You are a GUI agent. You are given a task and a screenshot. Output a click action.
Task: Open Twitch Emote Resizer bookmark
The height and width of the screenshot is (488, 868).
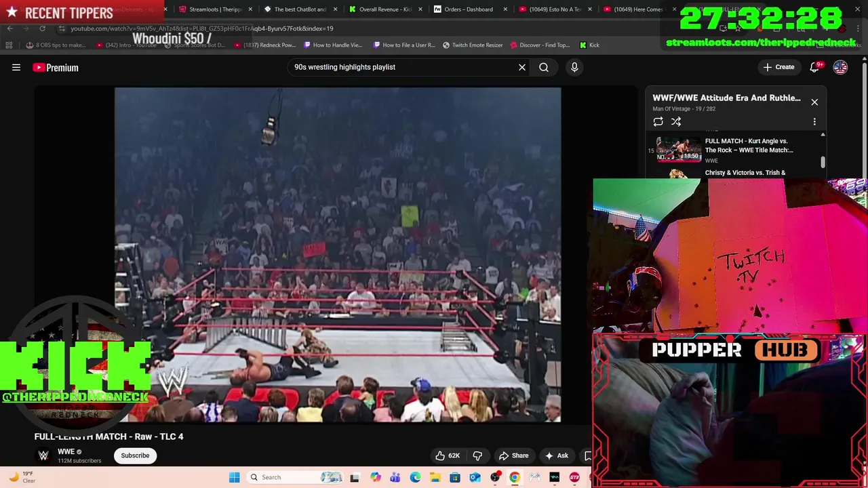473,45
